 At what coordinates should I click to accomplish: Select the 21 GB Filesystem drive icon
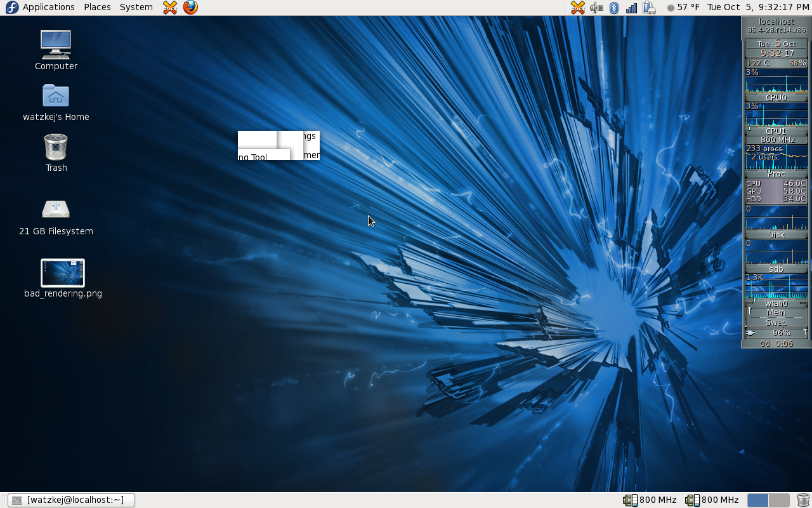coord(56,217)
